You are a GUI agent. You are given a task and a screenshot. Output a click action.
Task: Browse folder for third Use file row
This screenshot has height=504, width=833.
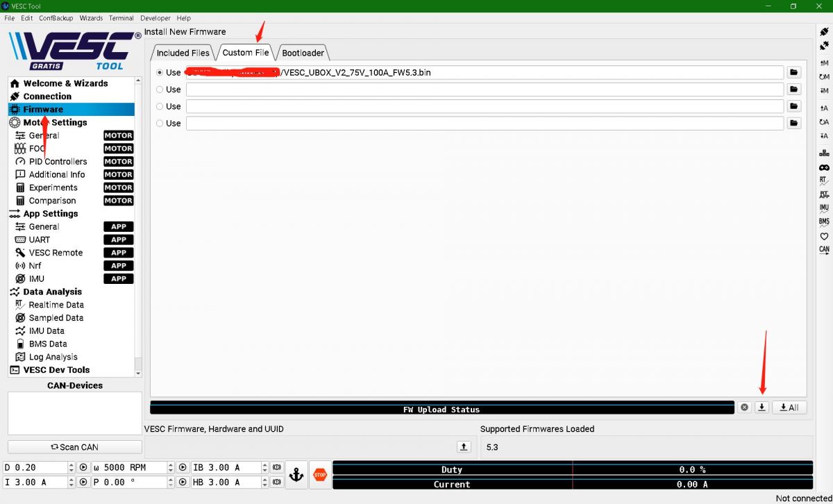coord(794,106)
